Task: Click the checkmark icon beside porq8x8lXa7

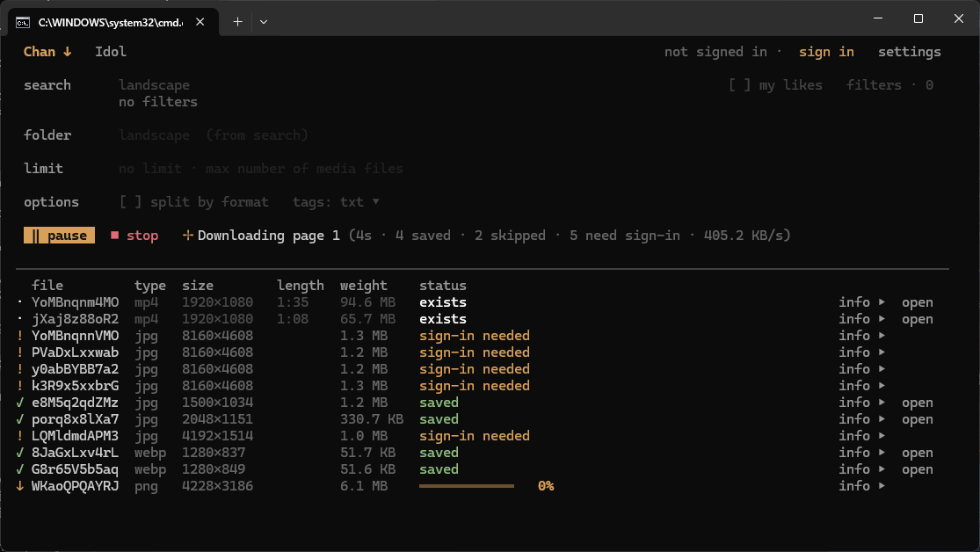Action: [x=20, y=419]
